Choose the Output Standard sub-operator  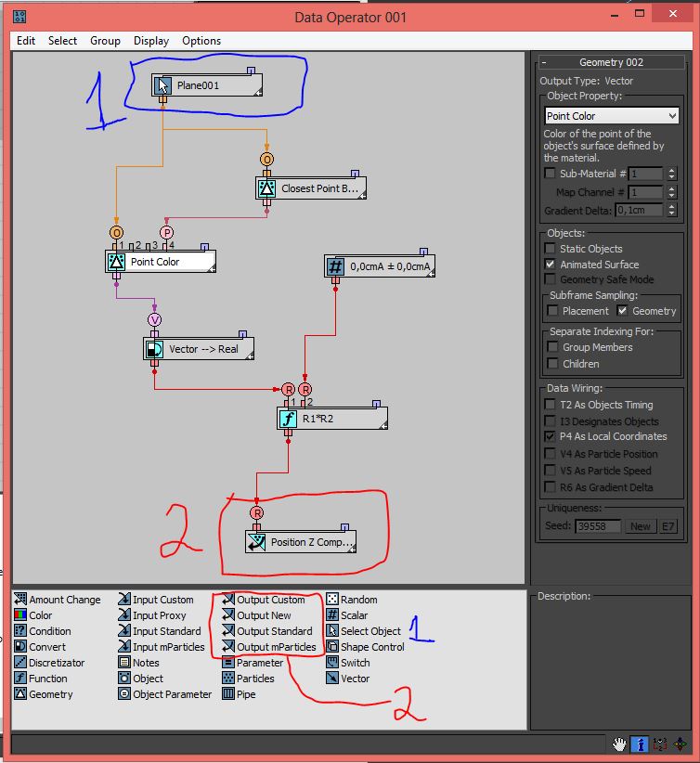pos(228,631)
